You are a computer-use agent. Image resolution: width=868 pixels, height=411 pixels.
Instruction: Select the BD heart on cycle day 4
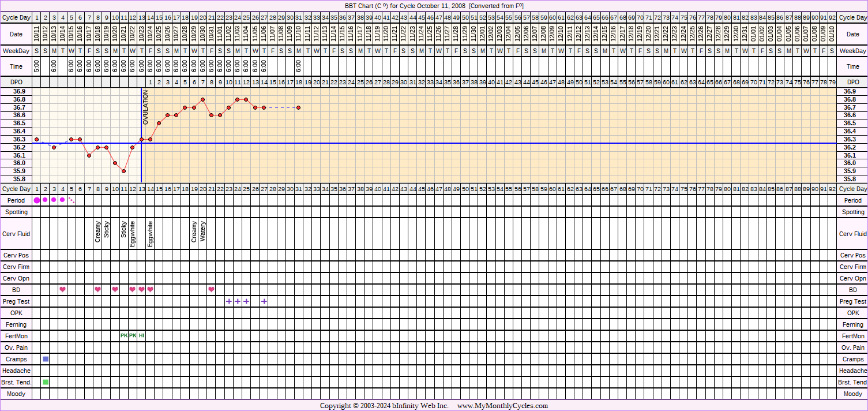pyautogui.click(x=63, y=289)
